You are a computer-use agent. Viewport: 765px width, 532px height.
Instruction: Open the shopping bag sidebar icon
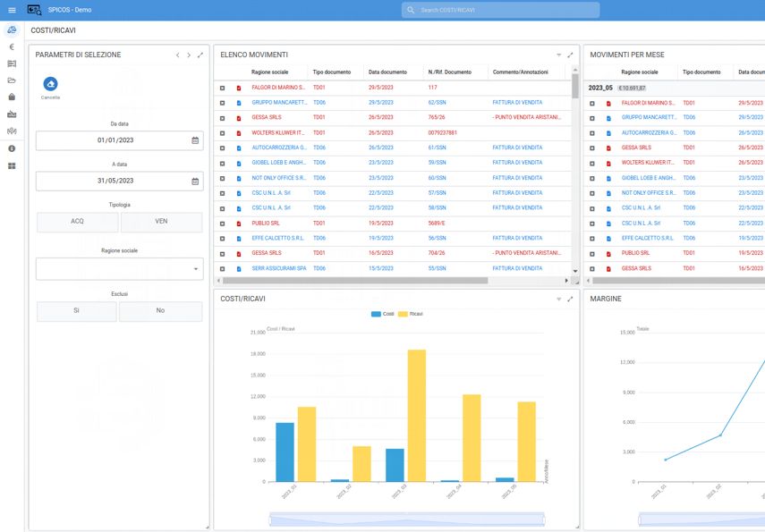tap(12, 97)
